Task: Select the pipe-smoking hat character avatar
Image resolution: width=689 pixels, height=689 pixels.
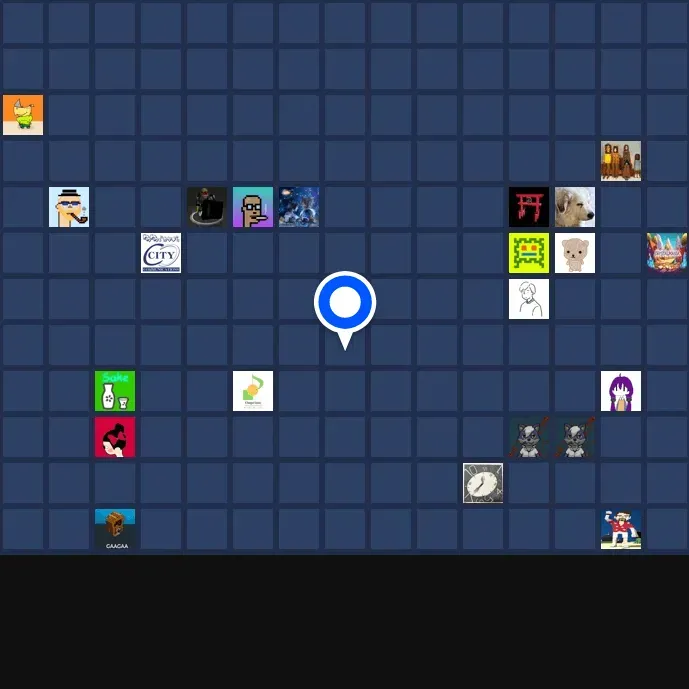Action: [69, 207]
